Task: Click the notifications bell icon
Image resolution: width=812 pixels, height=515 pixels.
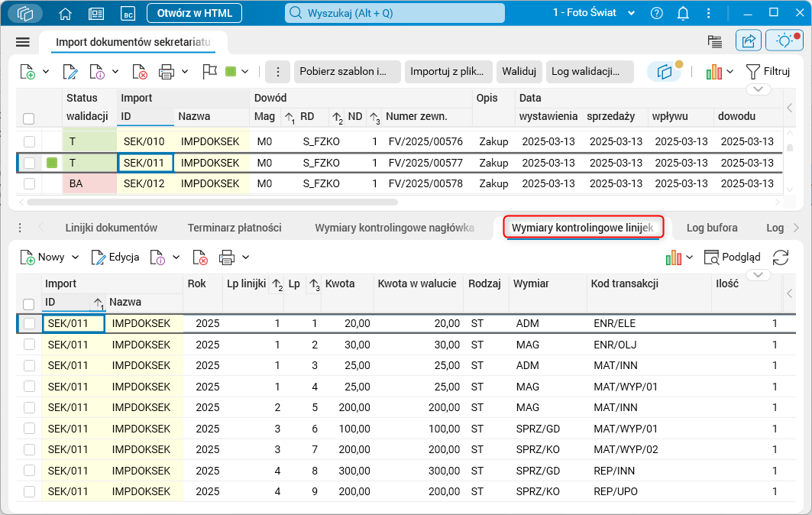Action: pos(683,13)
